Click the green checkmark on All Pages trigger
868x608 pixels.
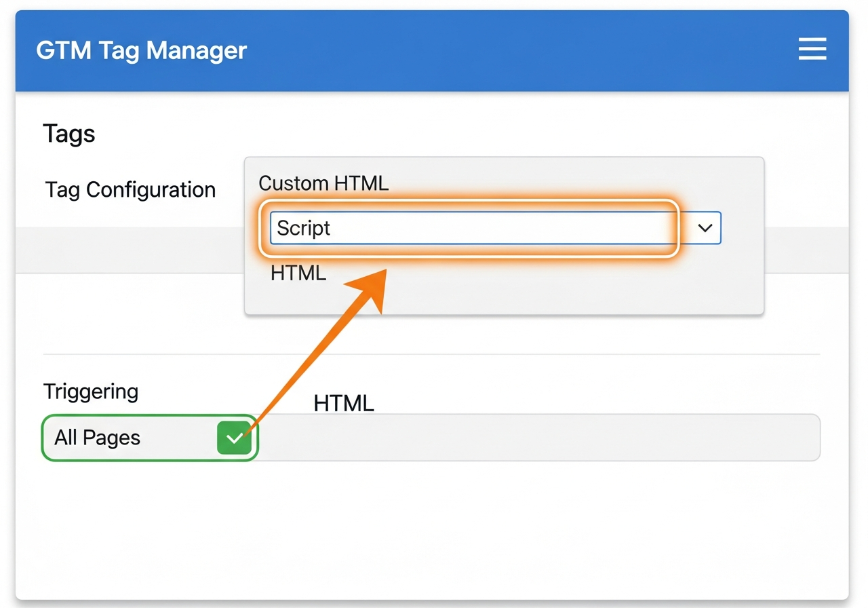(235, 438)
